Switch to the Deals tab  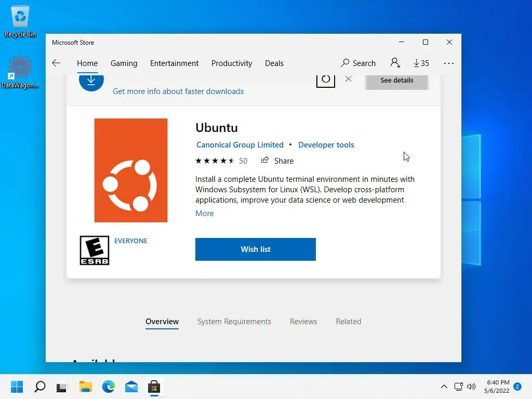(274, 63)
